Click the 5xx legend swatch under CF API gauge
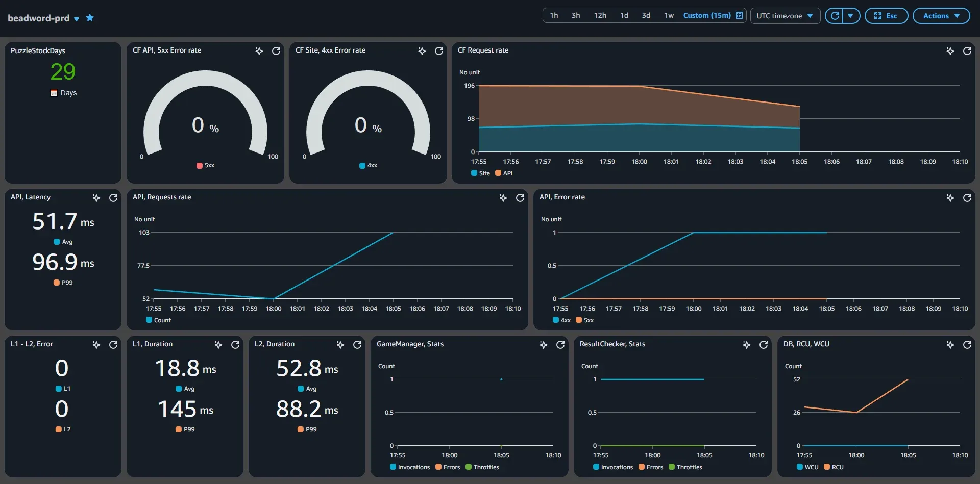 tap(200, 166)
